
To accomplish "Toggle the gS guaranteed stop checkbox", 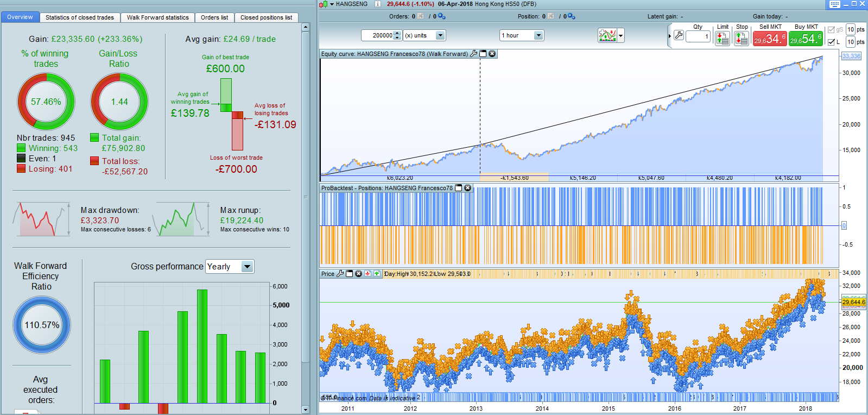I will click(x=831, y=29).
